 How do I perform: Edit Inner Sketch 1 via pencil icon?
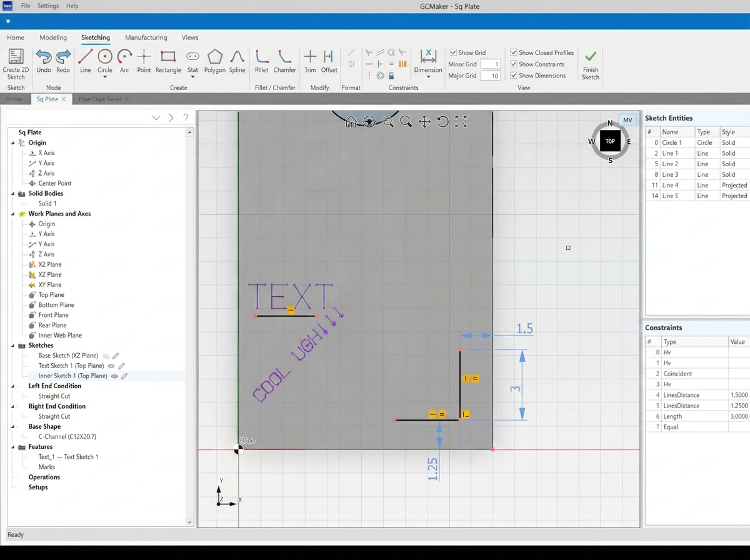coord(125,376)
